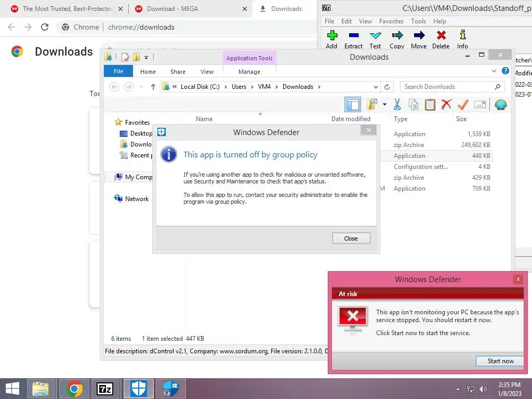Click the orange checkmark Properties icon
Screen dimensions: 532x399
coord(463,104)
